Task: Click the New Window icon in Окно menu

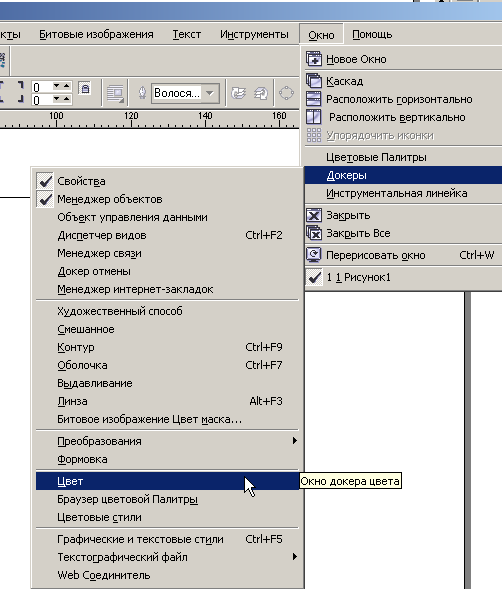Action: pyautogui.click(x=314, y=59)
